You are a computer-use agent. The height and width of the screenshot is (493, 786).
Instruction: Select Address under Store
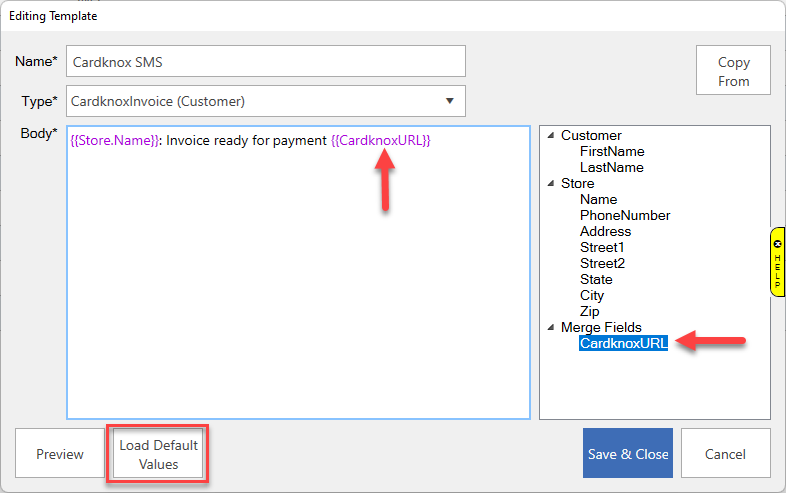pos(605,231)
